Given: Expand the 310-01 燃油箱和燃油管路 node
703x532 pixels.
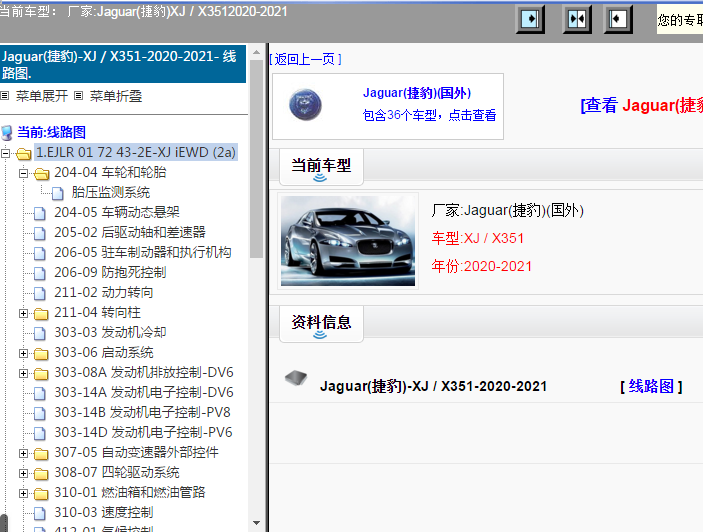Looking at the screenshot, I should [23, 493].
